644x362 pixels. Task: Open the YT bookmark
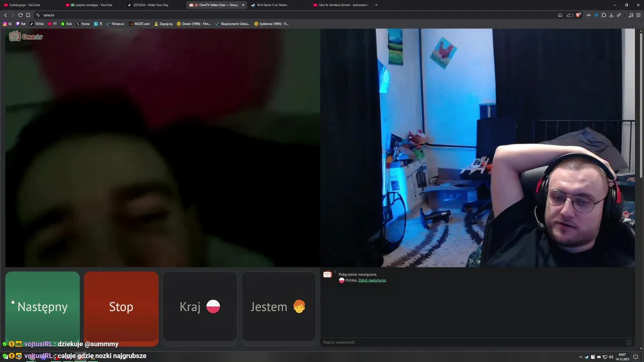52,24
